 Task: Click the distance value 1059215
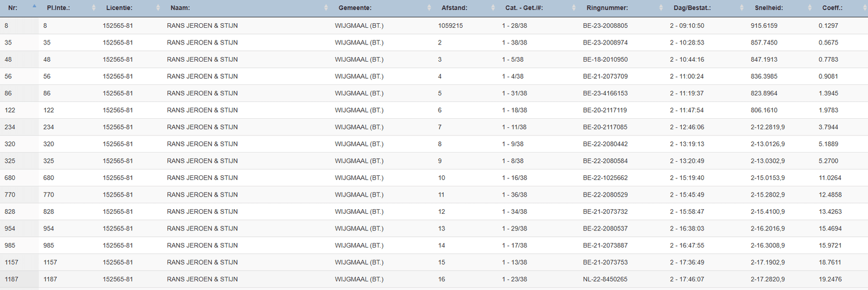pos(450,26)
